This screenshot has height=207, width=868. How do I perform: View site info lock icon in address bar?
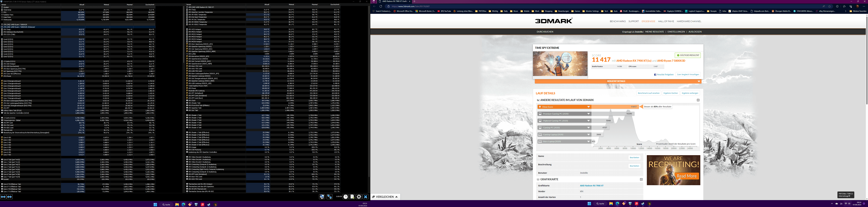[389, 6]
